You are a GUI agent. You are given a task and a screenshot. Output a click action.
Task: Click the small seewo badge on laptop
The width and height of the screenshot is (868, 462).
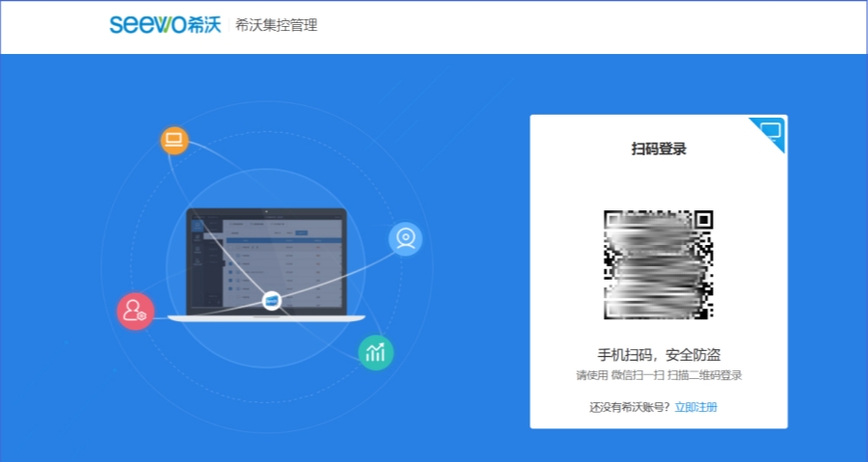point(271,302)
